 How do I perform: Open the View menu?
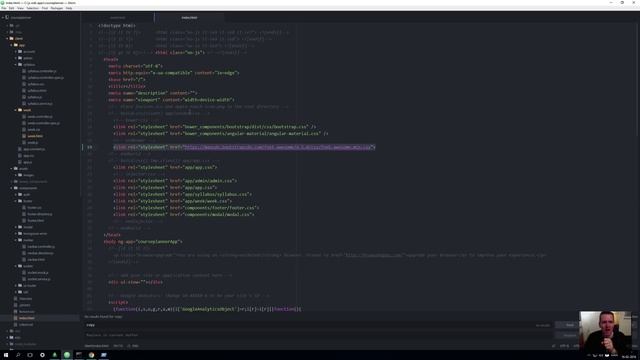[x=20, y=8]
